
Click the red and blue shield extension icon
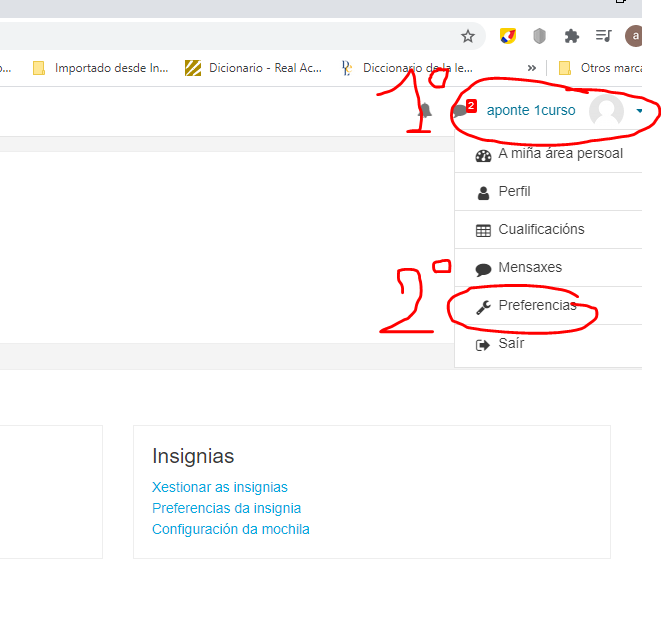(x=507, y=36)
